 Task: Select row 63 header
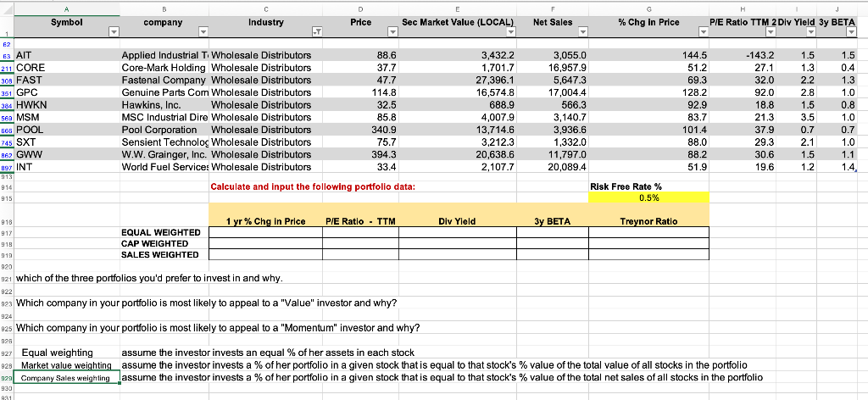(x=7, y=55)
